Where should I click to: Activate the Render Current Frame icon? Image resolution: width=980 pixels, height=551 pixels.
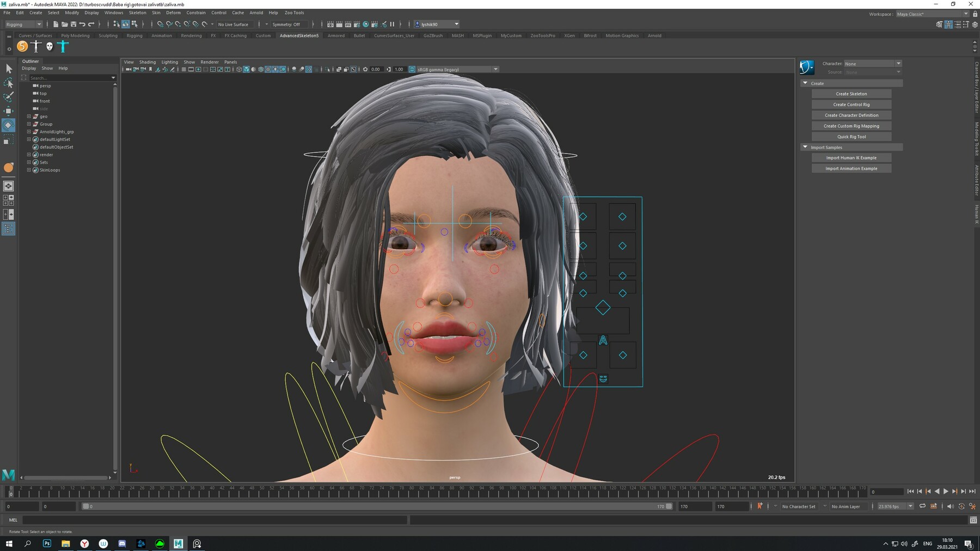point(339,25)
